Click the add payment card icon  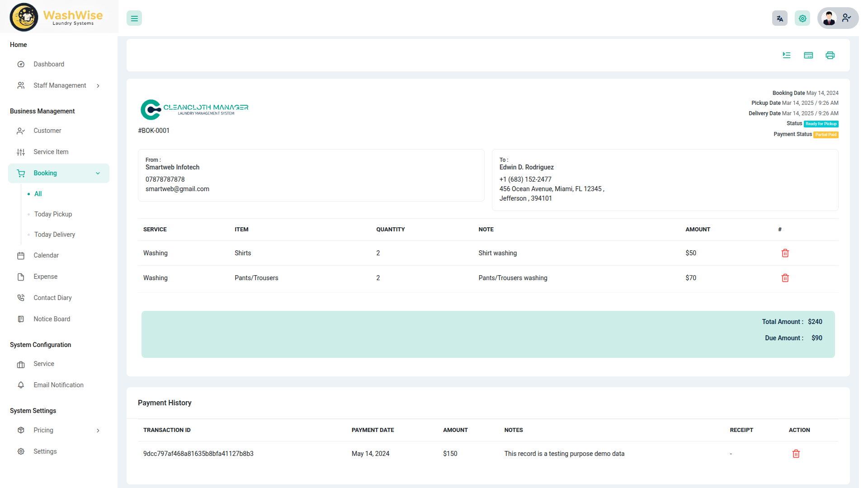(x=808, y=55)
